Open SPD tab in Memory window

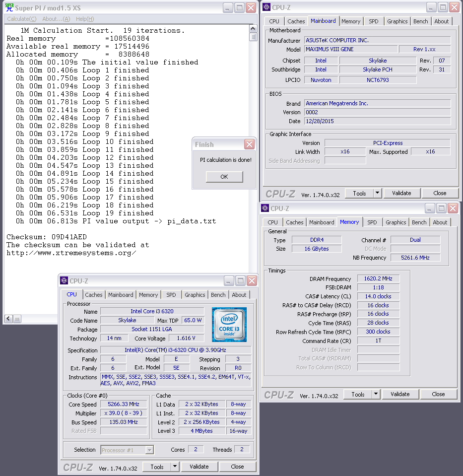click(372, 222)
